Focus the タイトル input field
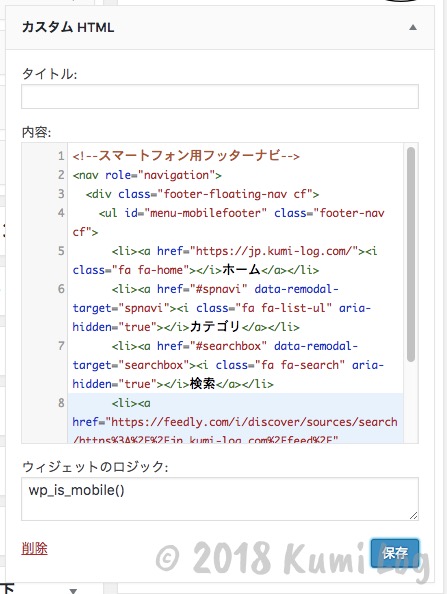 coord(220,97)
